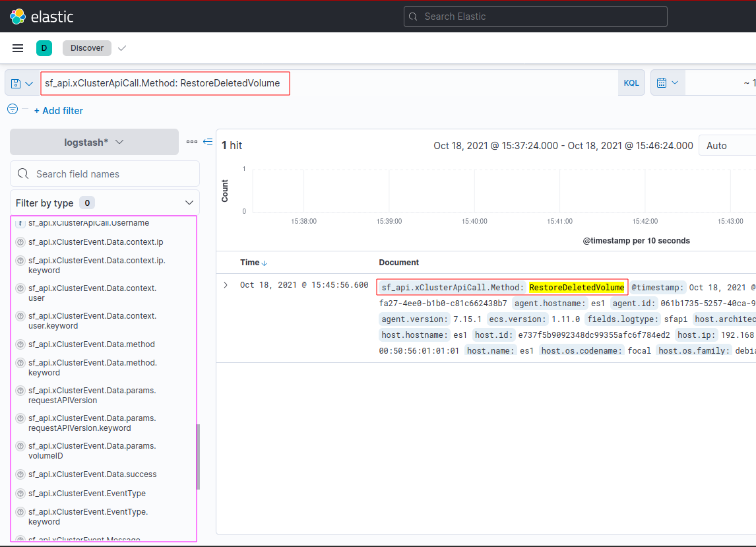The width and height of the screenshot is (756, 547).
Task: Click the field list scrollbar
Action: 198,457
